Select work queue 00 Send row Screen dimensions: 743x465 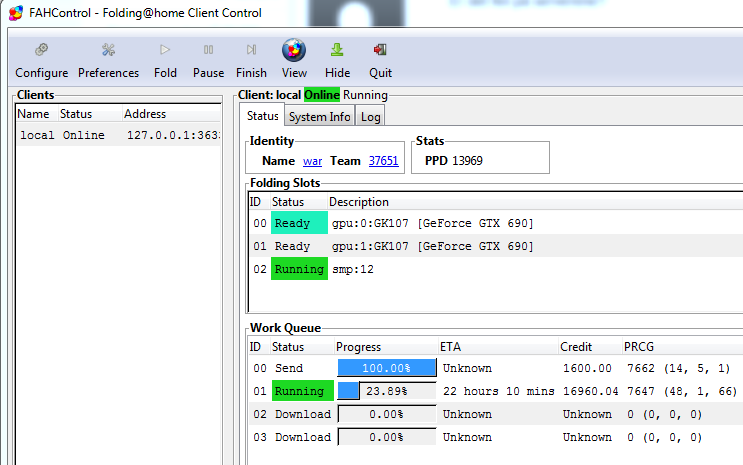tap(496, 368)
